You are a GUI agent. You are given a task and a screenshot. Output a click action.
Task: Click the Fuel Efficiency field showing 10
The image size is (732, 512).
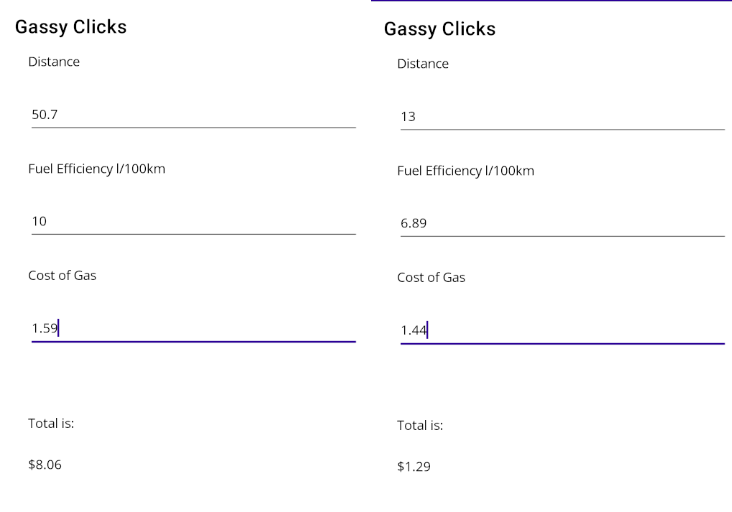point(193,221)
